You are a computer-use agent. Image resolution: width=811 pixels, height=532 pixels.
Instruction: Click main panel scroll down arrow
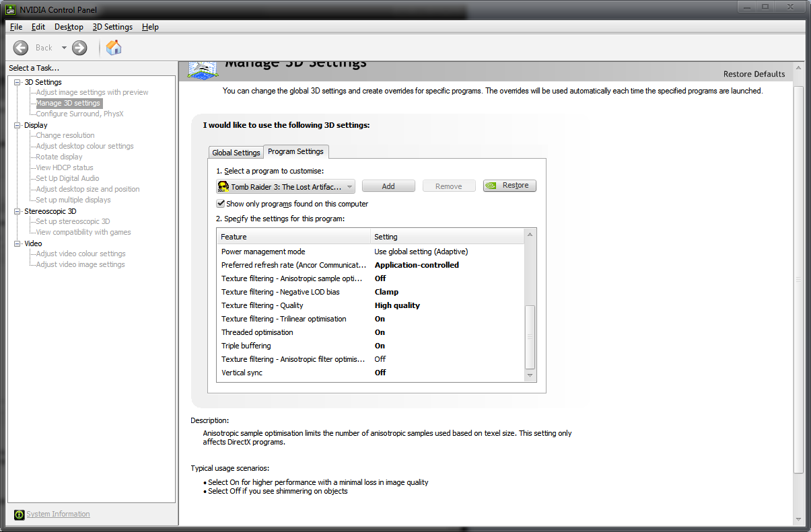(798, 519)
